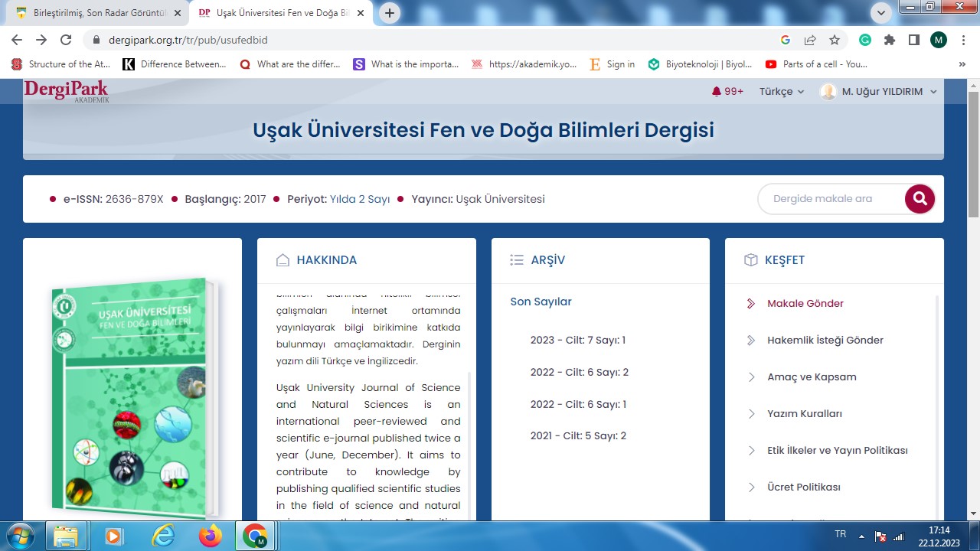Click the green journal cover image

tap(135, 398)
